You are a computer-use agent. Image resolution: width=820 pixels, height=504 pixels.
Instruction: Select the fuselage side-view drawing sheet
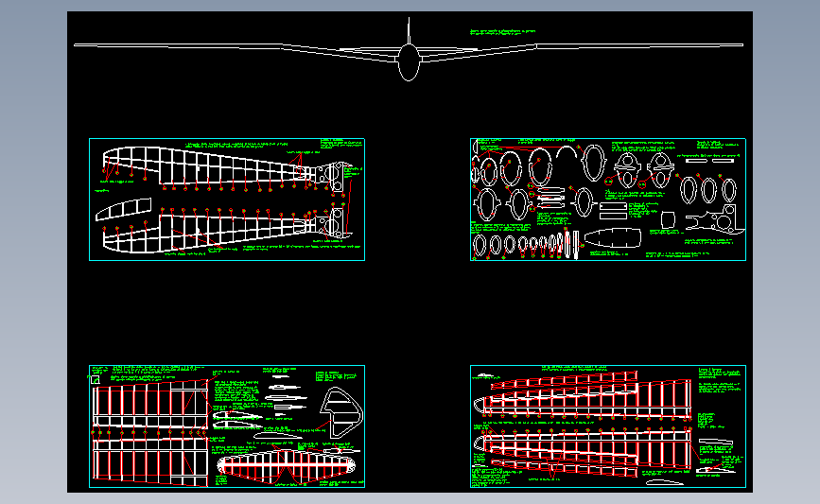[227, 200]
